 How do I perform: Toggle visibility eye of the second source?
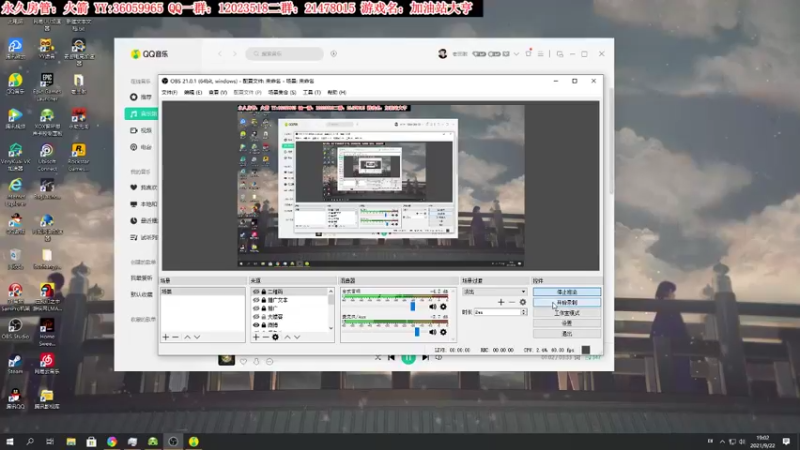(x=256, y=300)
